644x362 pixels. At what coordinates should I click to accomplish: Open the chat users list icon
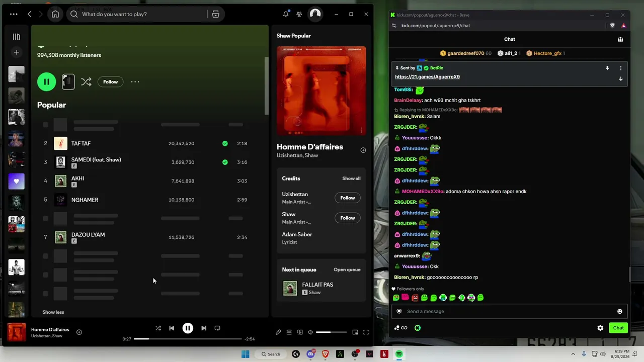click(621, 39)
